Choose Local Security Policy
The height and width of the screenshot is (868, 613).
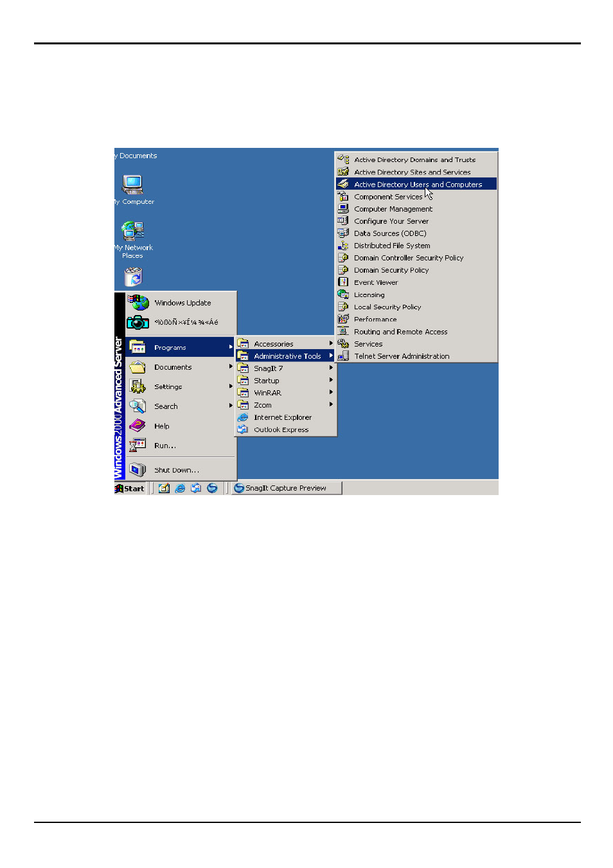416,307
